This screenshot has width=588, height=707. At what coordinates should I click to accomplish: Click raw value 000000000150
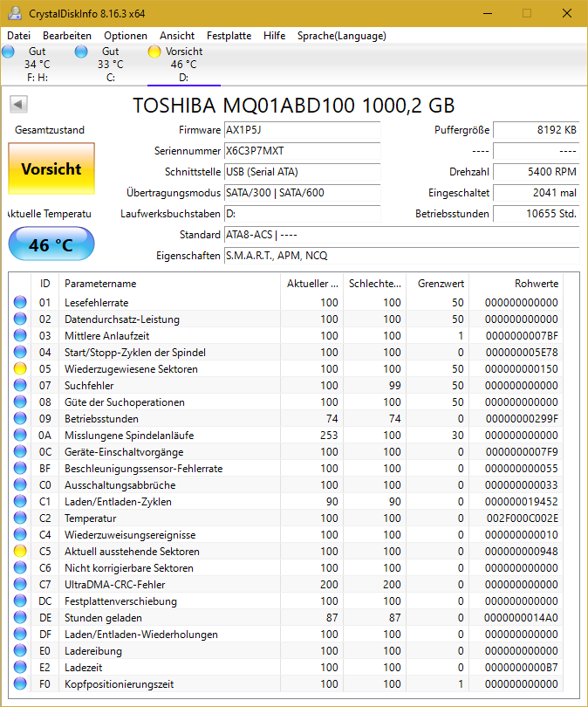pyautogui.click(x=522, y=369)
